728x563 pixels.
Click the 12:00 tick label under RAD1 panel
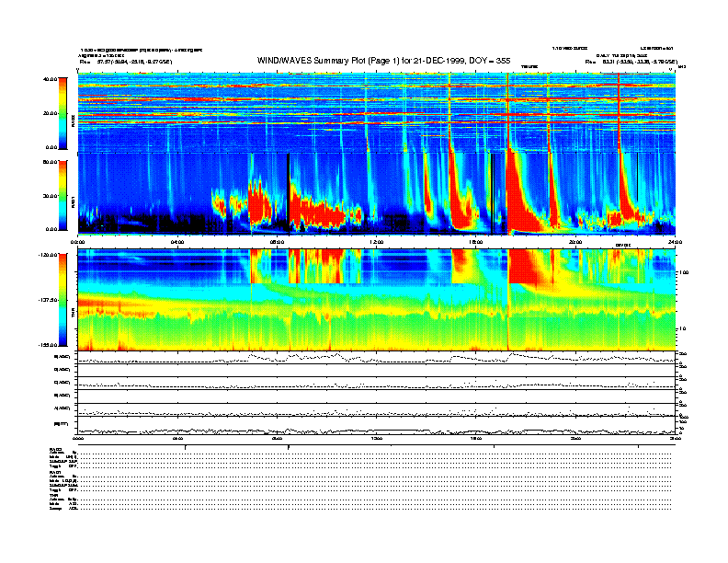pos(377,242)
